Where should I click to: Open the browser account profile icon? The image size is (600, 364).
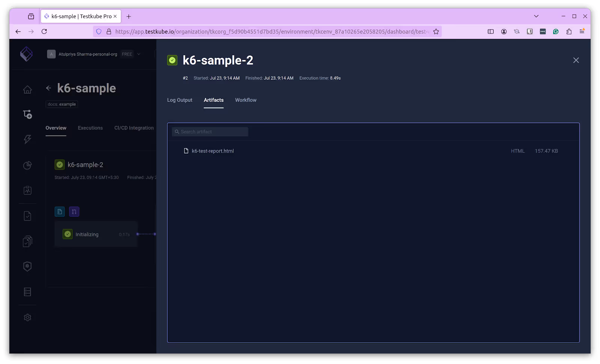point(504,31)
